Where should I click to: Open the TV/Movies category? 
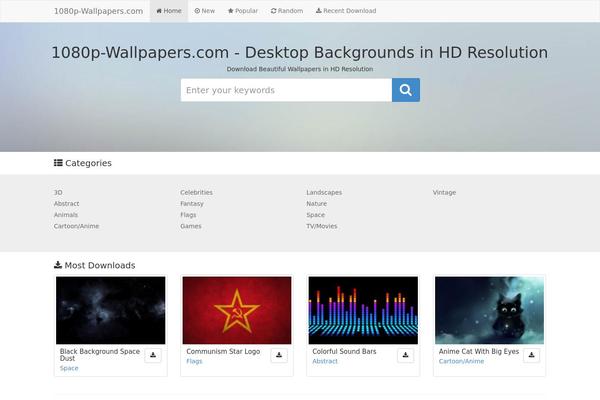(x=322, y=226)
